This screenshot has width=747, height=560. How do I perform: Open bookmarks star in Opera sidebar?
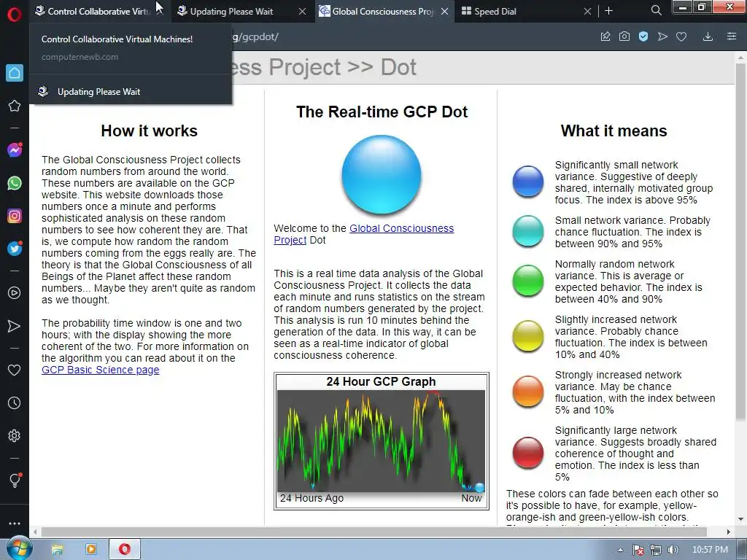[x=15, y=106]
